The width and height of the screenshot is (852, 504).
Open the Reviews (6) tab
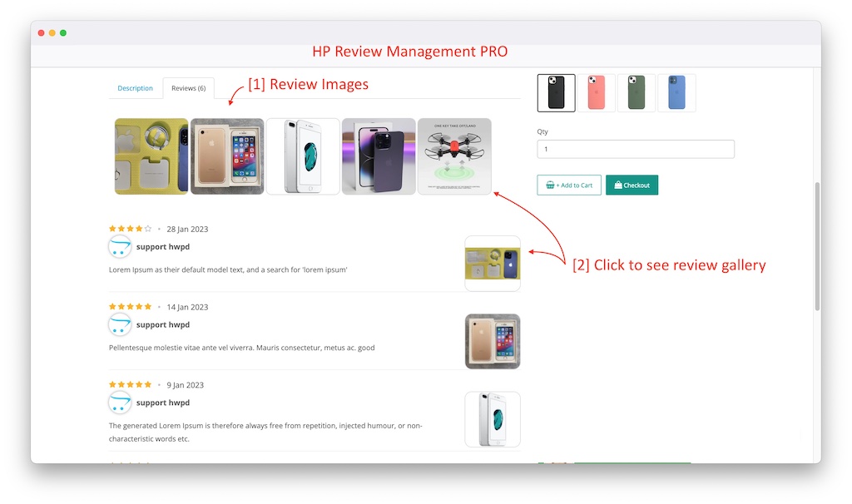pyautogui.click(x=188, y=87)
